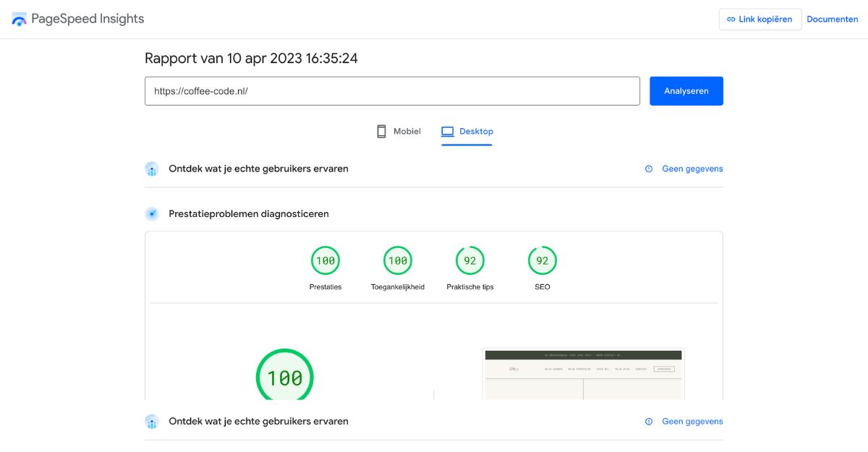Select the Praktische tips score of 92
This screenshot has height=452, width=868.
(x=469, y=260)
